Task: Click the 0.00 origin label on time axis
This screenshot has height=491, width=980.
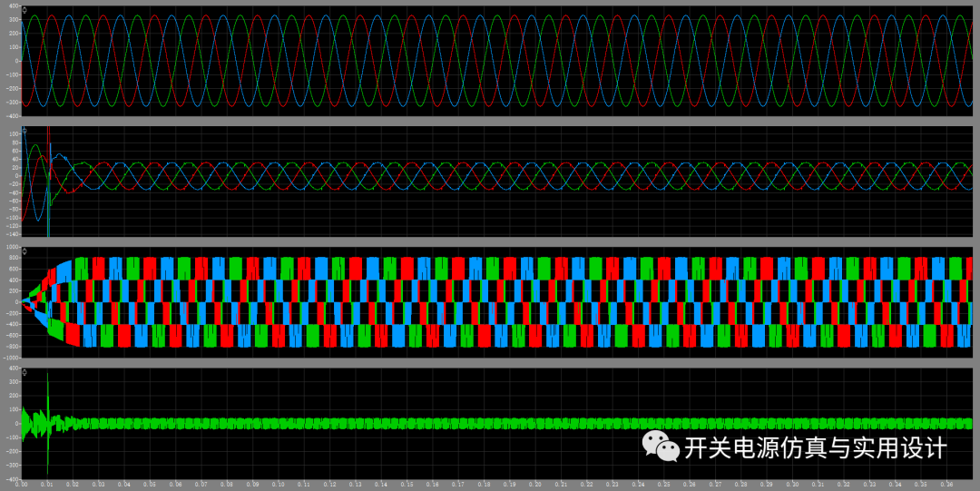Action: coord(22,484)
